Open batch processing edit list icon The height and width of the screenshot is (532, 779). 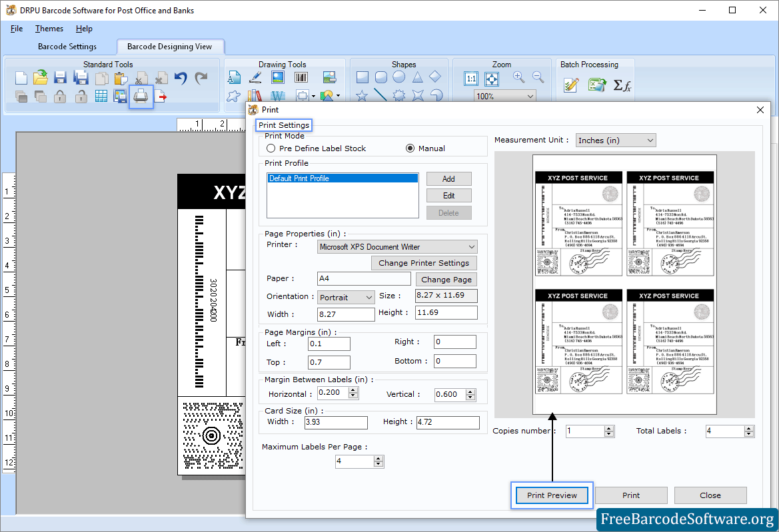[x=571, y=85]
